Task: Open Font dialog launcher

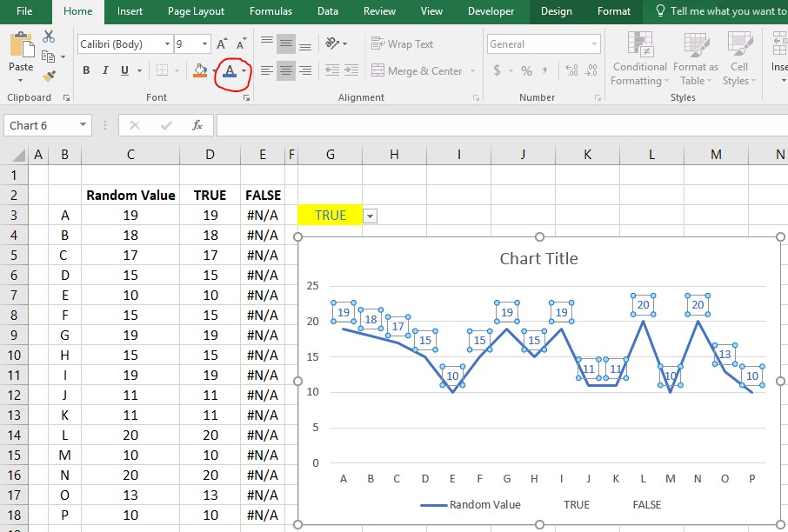Action: pyautogui.click(x=246, y=98)
